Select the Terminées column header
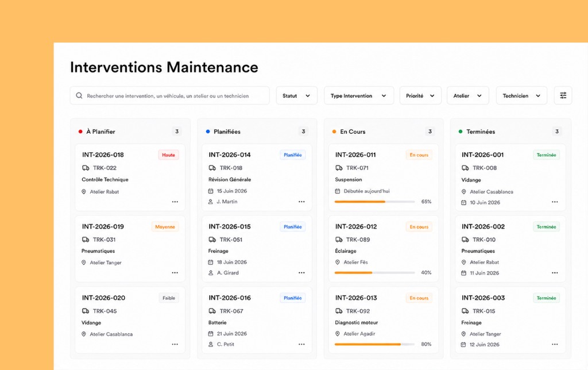Screen dimensions: 588x370 (x=481, y=132)
